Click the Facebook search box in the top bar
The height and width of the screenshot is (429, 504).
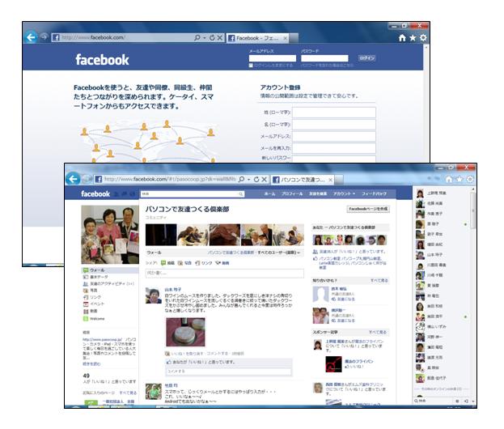click(192, 194)
